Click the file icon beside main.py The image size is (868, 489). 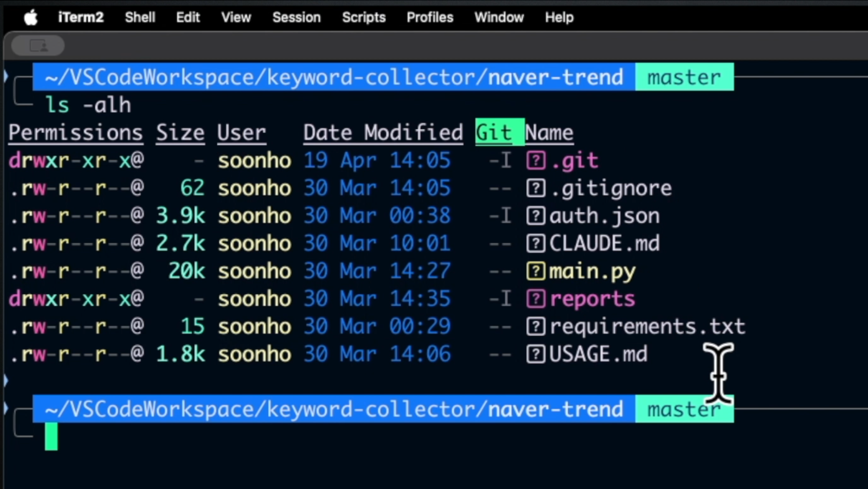coord(536,271)
